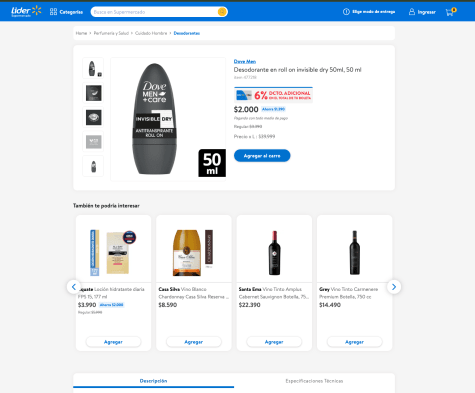This screenshot has height=393, width=475.
Task: Add the Casa Silva Vino Blanco with Agregar
Action: tap(194, 342)
